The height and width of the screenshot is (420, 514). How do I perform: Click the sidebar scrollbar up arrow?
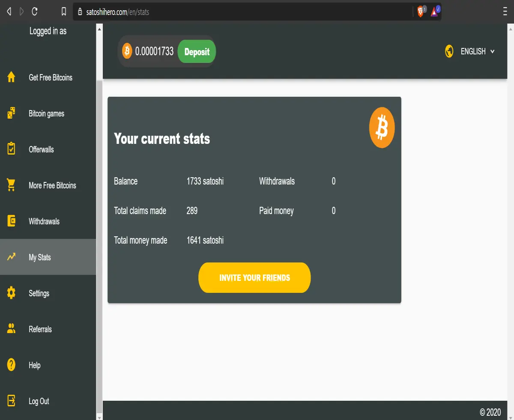pyautogui.click(x=99, y=29)
